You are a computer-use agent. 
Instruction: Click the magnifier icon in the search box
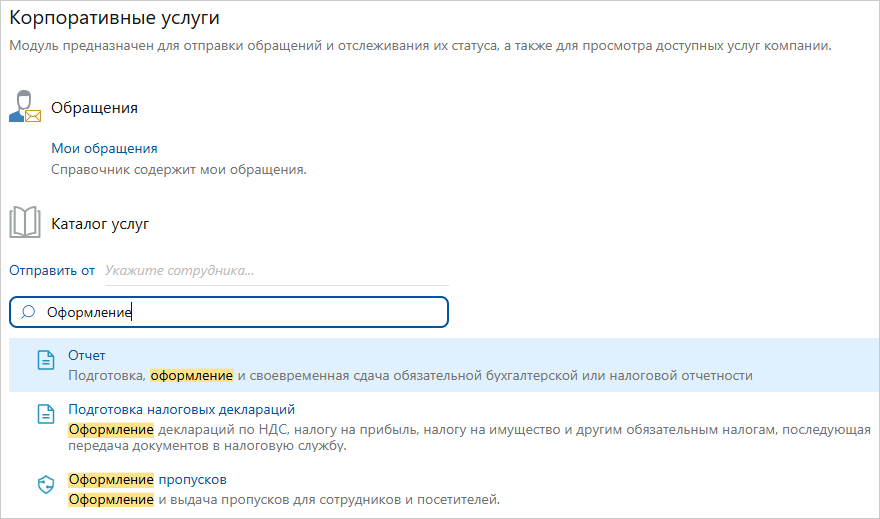pyautogui.click(x=28, y=312)
